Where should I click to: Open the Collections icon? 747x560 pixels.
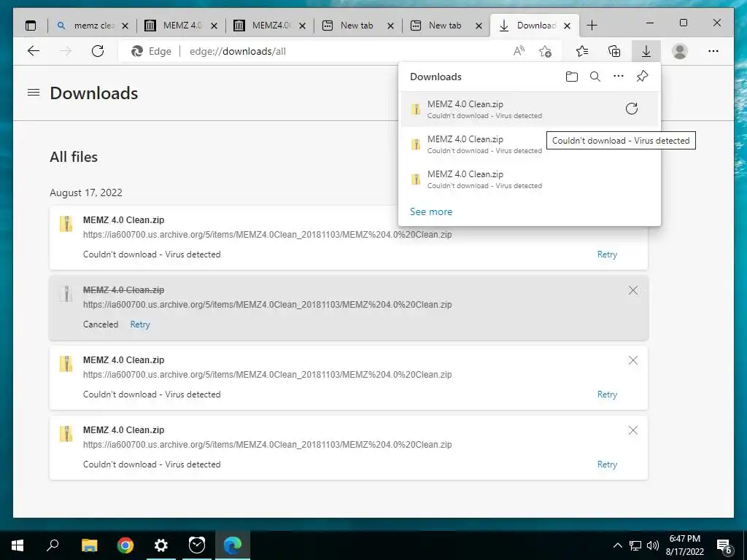pyautogui.click(x=614, y=51)
